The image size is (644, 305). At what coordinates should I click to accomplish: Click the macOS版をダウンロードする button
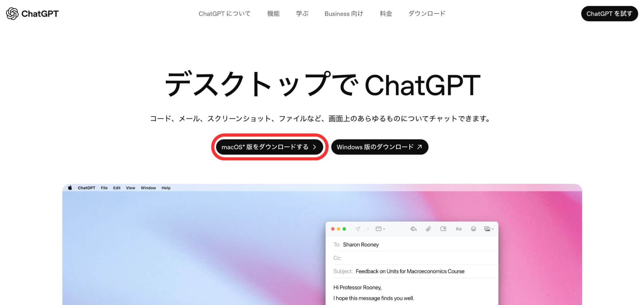(269, 147)
